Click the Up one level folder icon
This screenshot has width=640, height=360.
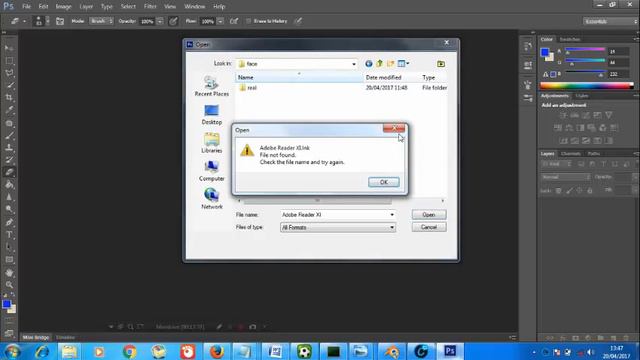(x=380, y=64)
